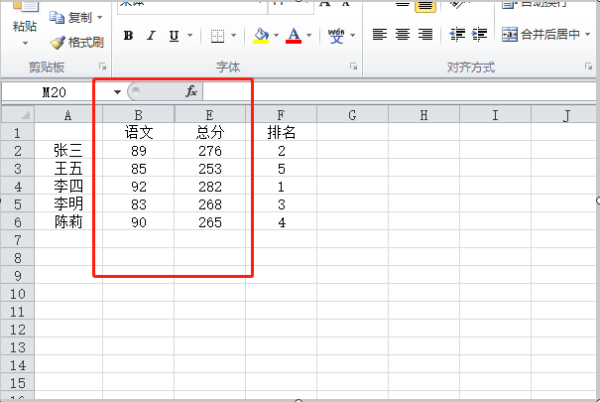
Task: Open the 对齐方式 alignment dialog launcher
Action: 589,67
